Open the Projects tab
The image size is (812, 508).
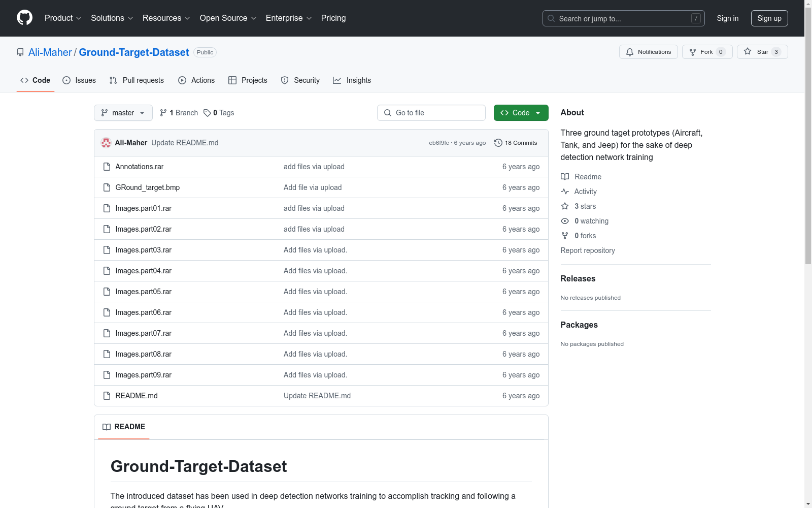pyautogui.click(x=248, y=80)
